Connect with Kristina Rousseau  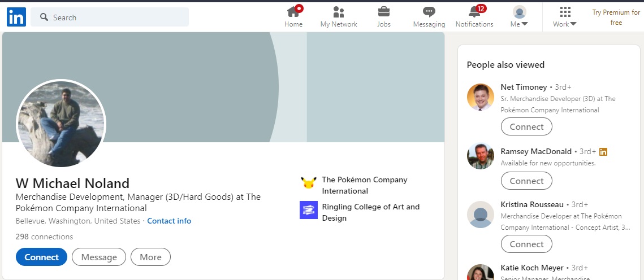click(x=526, y=244)
